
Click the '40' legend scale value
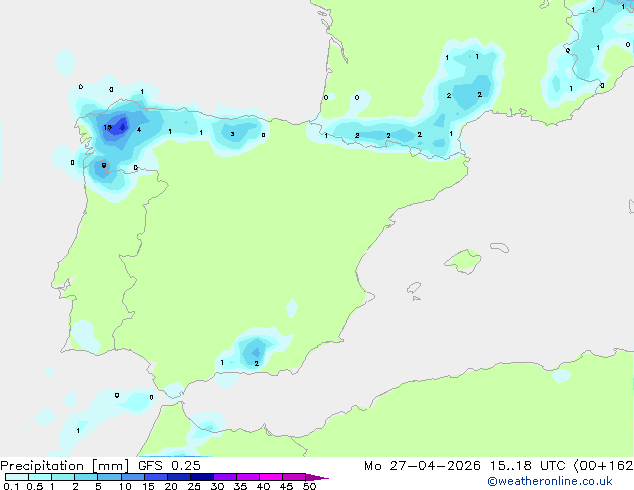264,486
